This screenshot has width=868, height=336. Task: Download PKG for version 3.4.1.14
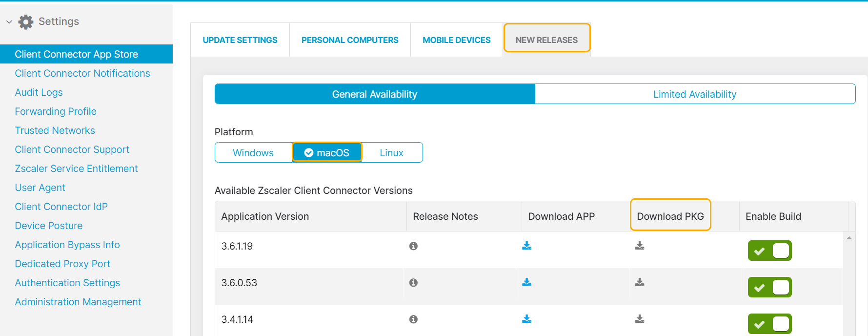[x=640, y=319]
